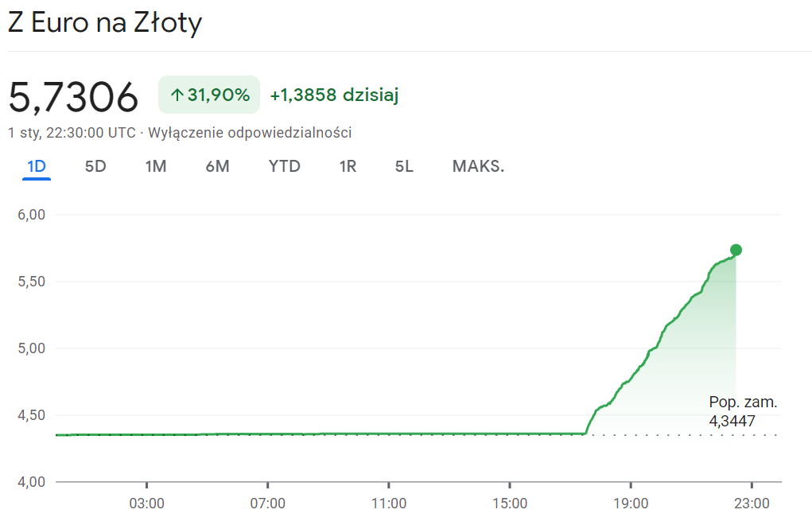812x525 pixels.
Task: Click the +1,3858 dzisiaj change text
Action: [334, 95]
